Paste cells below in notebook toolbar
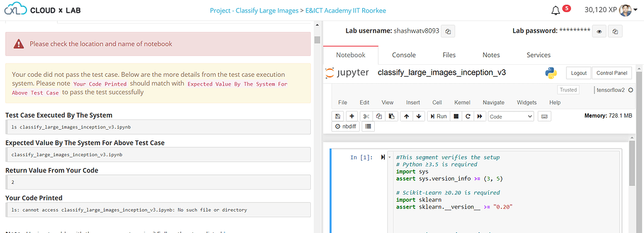This screenshot has height=233, width=644. 391,116
